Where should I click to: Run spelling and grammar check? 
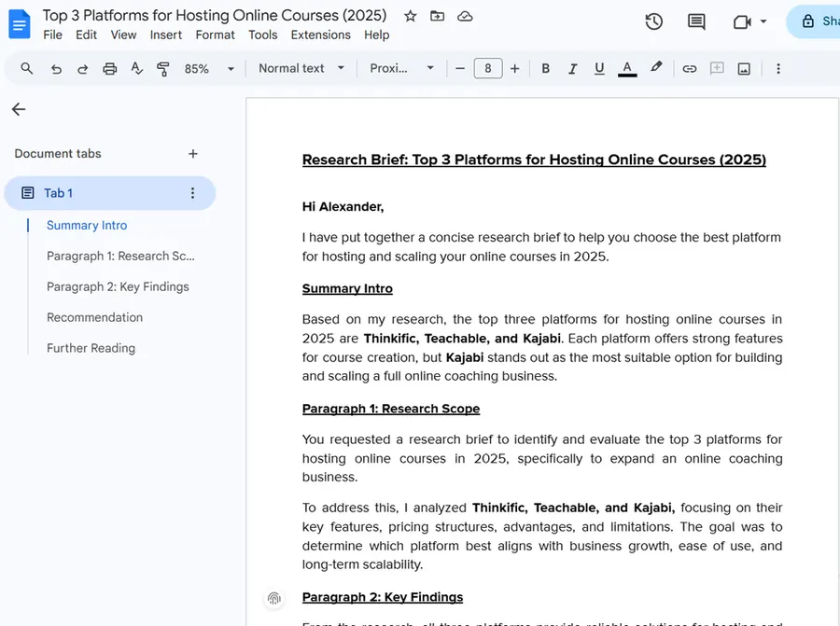click(x=136, y=68)
